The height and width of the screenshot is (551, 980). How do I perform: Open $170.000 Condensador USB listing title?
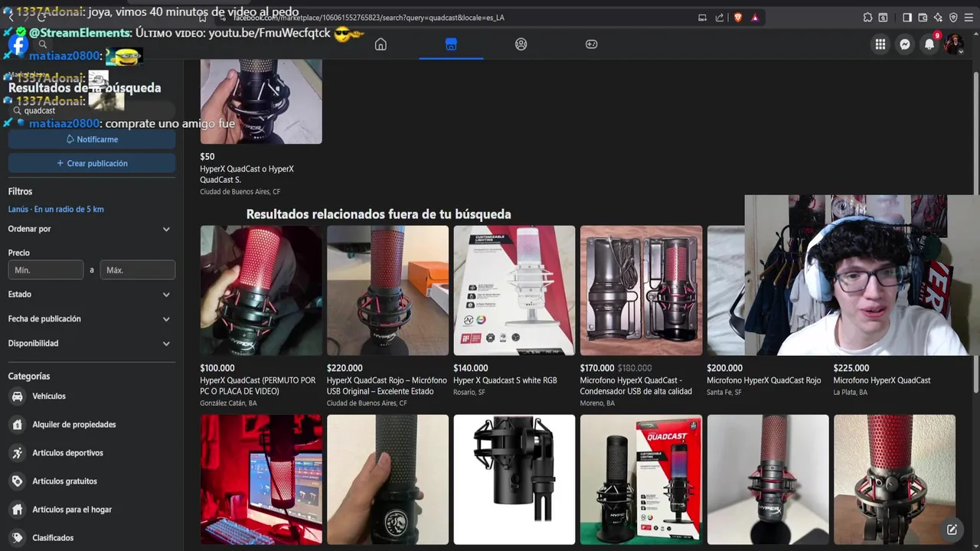pos(635,386)
